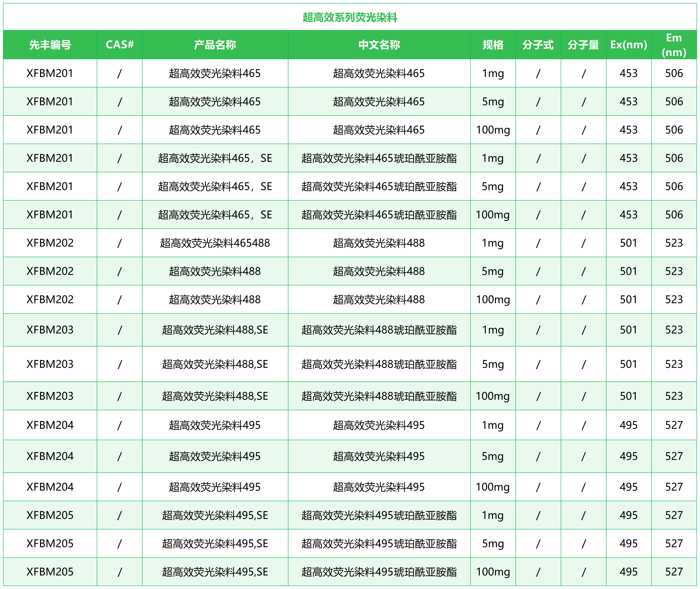Click the 先丰编号 column header

point(50,45)
